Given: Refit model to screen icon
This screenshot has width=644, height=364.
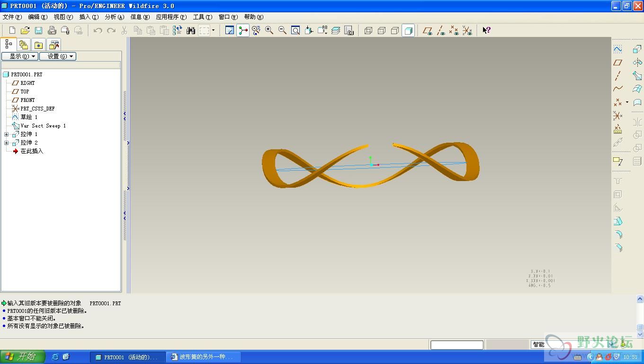Looking at the screenshot, I should tap(295, 30).
